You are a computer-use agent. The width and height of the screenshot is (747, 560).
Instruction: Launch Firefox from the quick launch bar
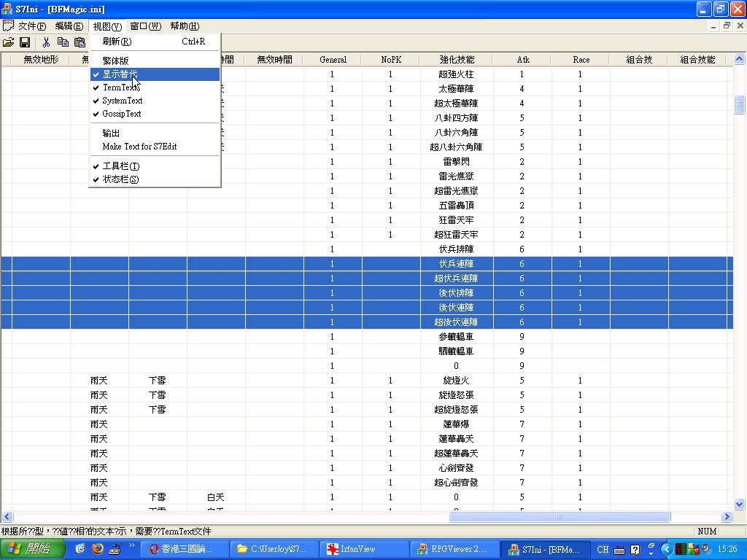(x=98, y=549)
